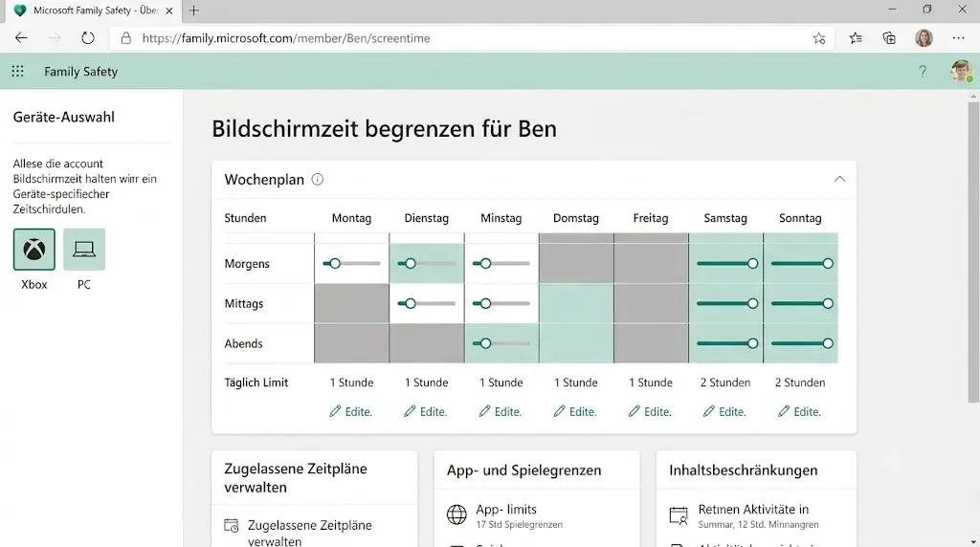Close the Microsoft Family Safety tab

[x=168, y=11]
